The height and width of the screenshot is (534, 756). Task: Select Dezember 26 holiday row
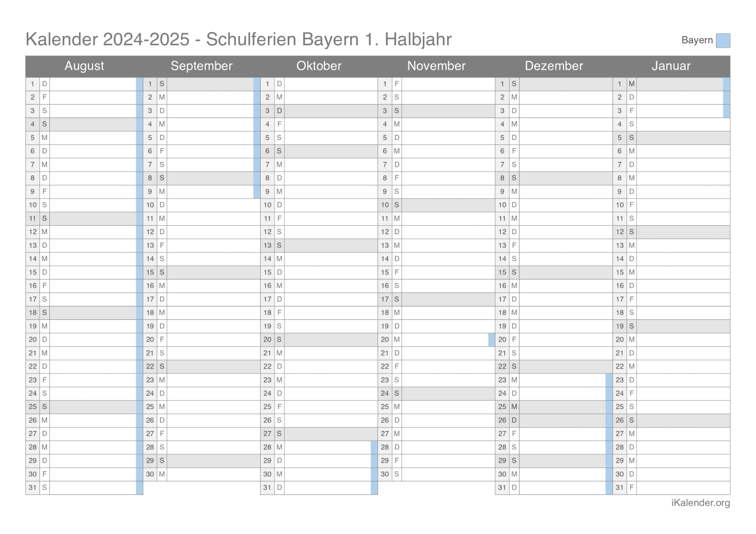553,420
